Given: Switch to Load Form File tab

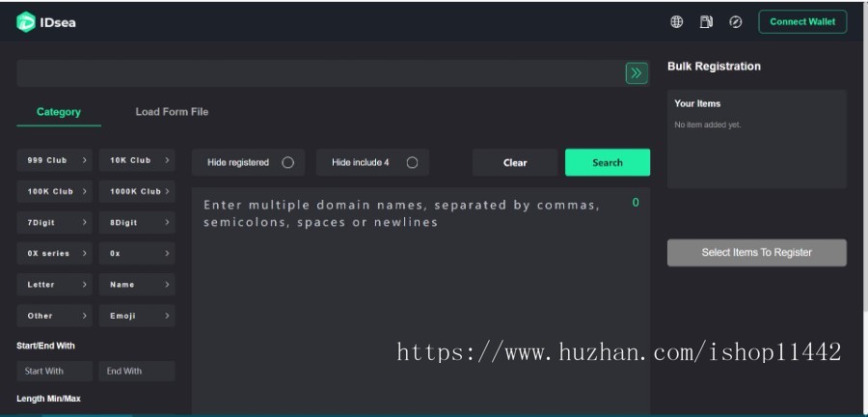Looking at the screenshot, I should point(172,112).
